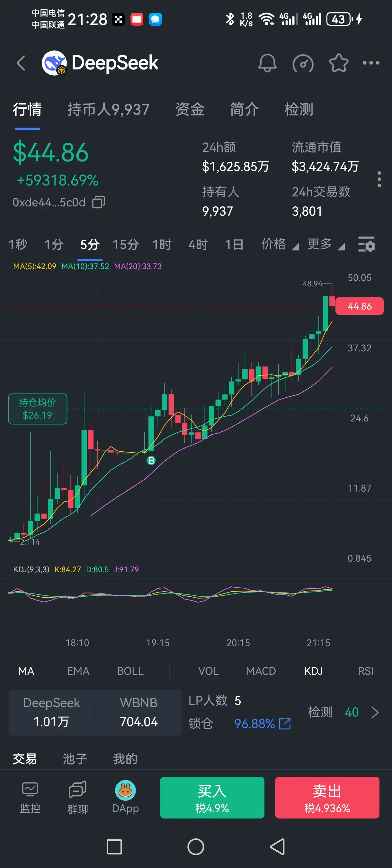The width and height of the screenshot is (392, 868).
Task: Open 资金 funds tab
Action: [x=190, y=110]
